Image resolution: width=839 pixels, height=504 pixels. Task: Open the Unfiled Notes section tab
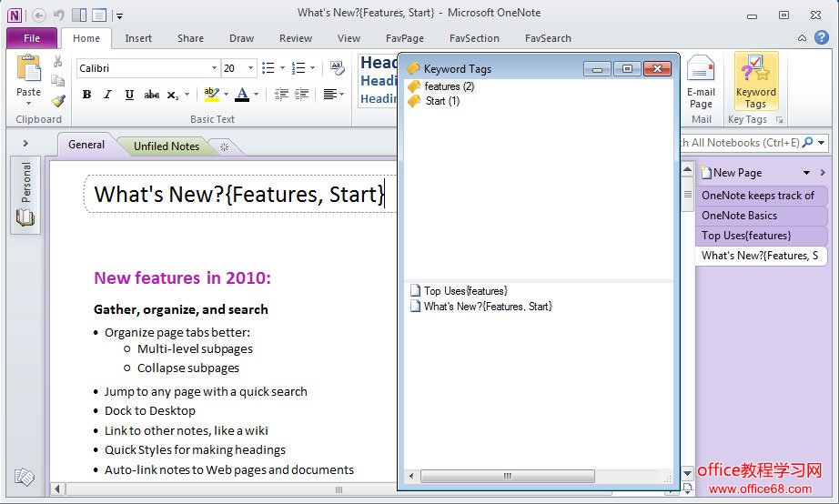point(166,146)
